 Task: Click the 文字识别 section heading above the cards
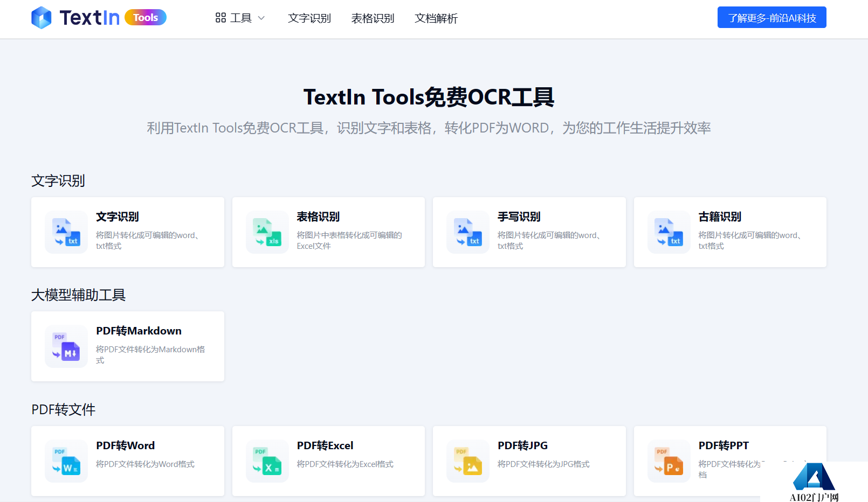58,180
